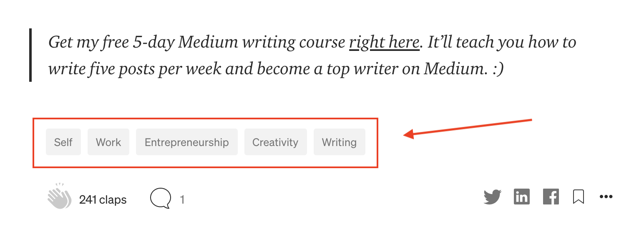
Task: Click the vertical blockquote bar
Action: pyautogui.click(x=30, y=55)
